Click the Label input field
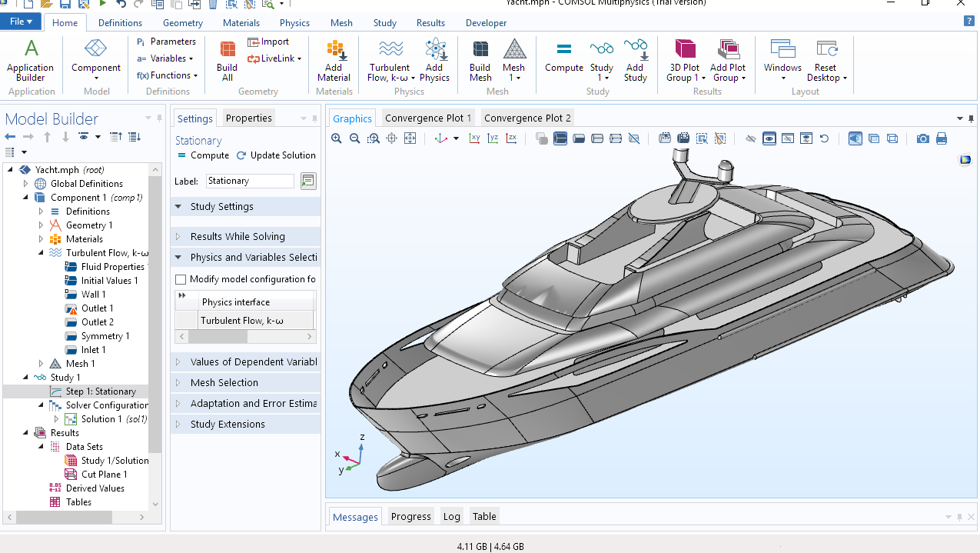Image resolution: width=980 pixels, height=553 pixels. tap(250, 181)
